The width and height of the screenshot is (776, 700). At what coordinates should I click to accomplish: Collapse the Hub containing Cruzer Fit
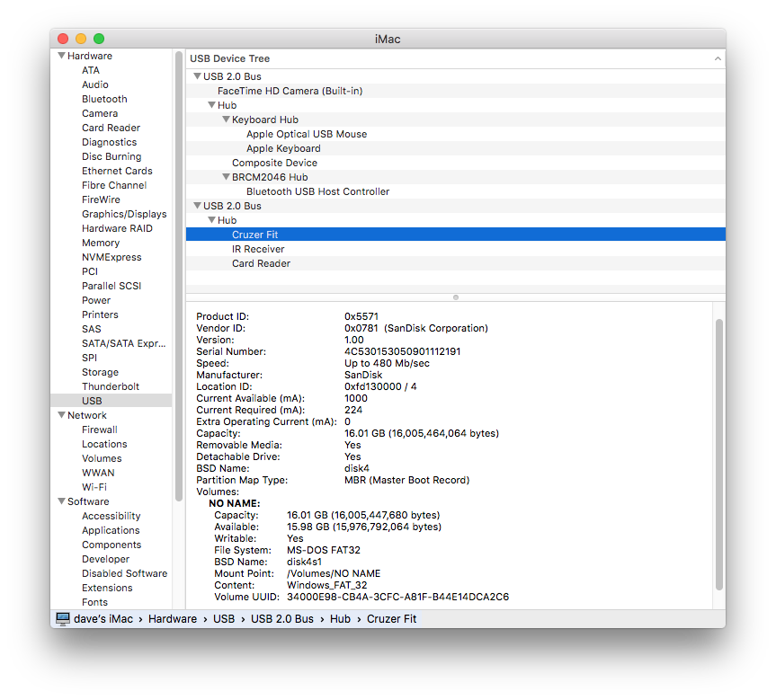click(212, 219)
